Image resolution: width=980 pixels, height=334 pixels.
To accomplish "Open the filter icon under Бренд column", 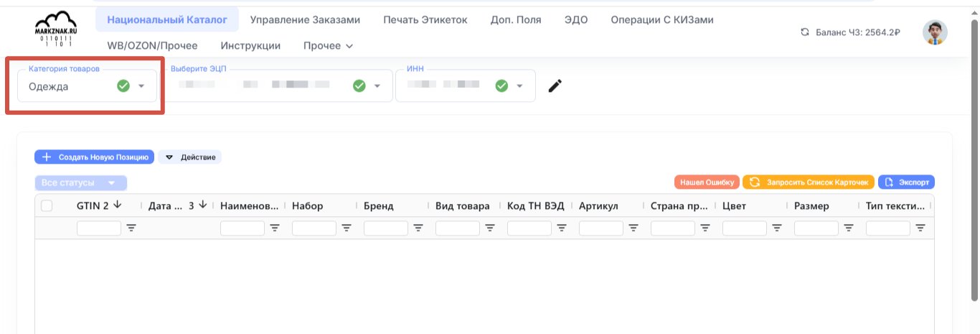I will [x=418, y=228].
